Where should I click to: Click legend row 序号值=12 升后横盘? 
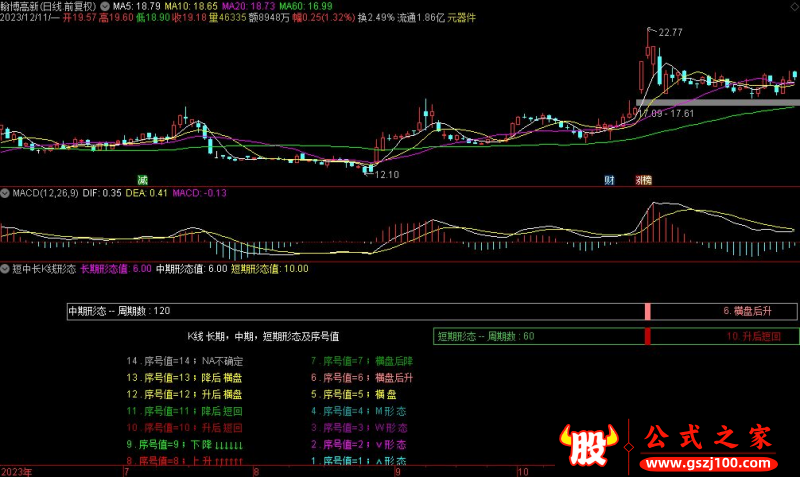tap(184, 394)
